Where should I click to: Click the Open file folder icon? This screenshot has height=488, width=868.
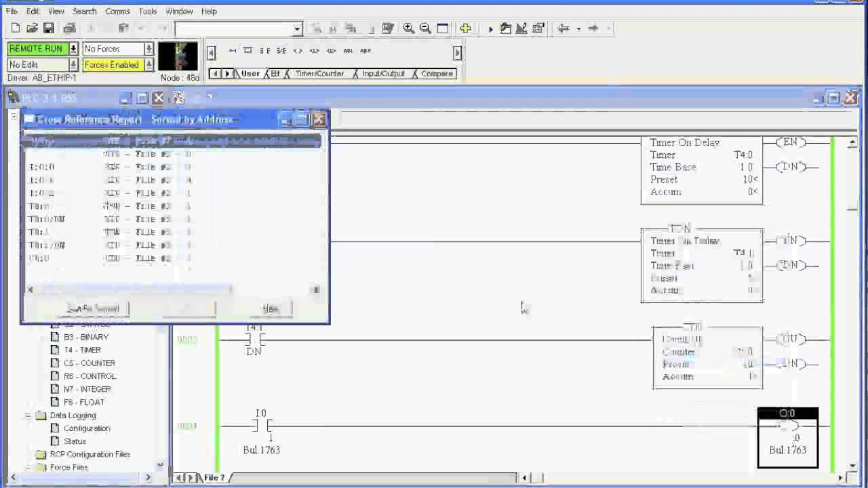click(32, 28)
